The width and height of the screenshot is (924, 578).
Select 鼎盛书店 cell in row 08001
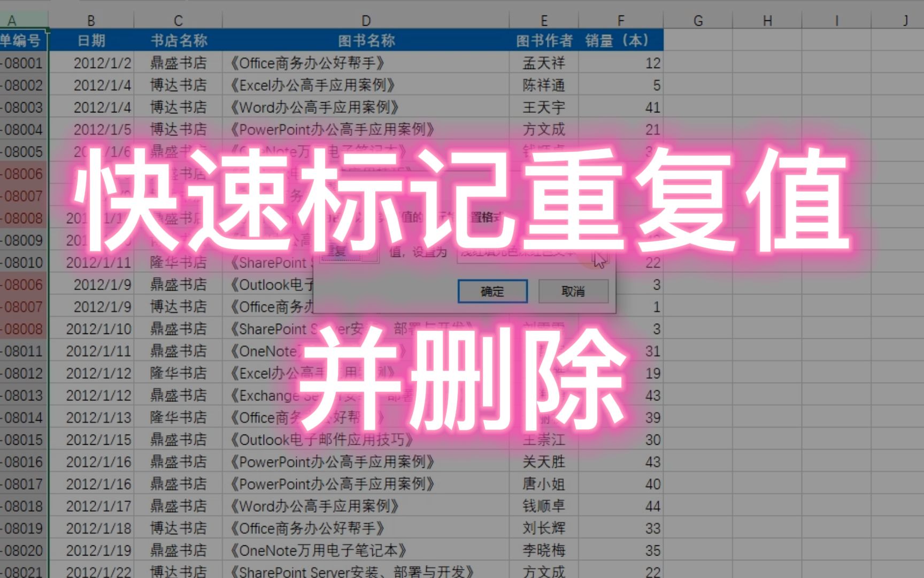[x=178, y=63]
